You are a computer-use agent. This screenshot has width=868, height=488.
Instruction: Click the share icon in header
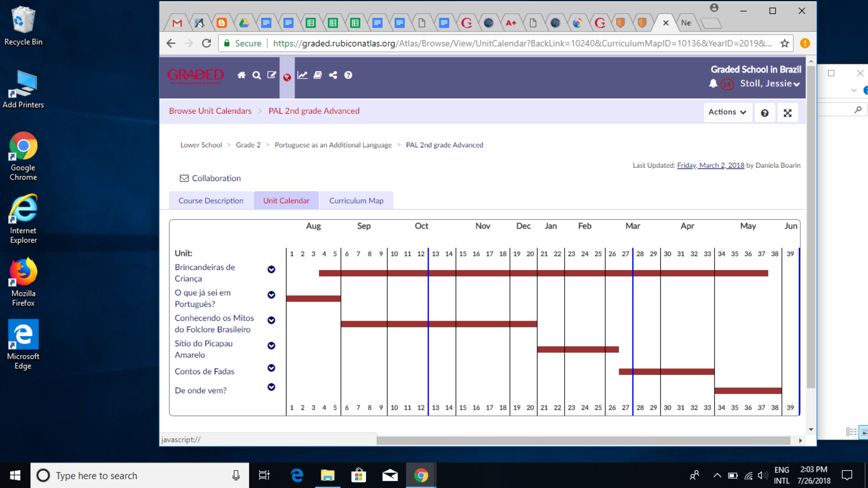333,75
